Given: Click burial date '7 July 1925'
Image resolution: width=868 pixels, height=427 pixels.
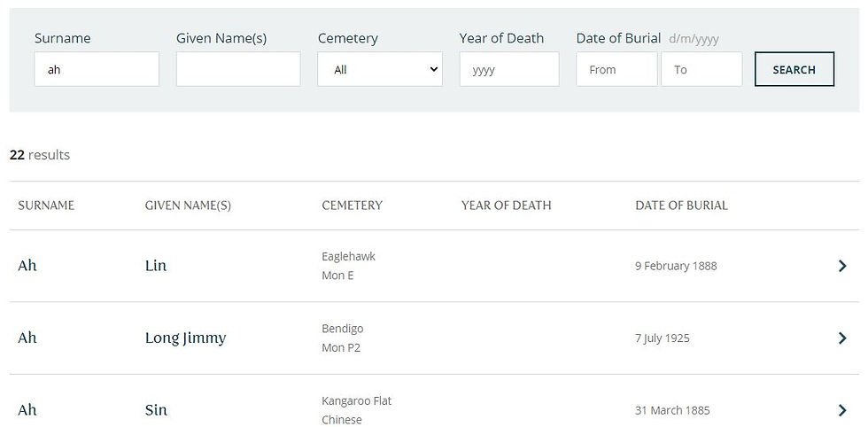Looking at the screenshot, I should 663,338.
